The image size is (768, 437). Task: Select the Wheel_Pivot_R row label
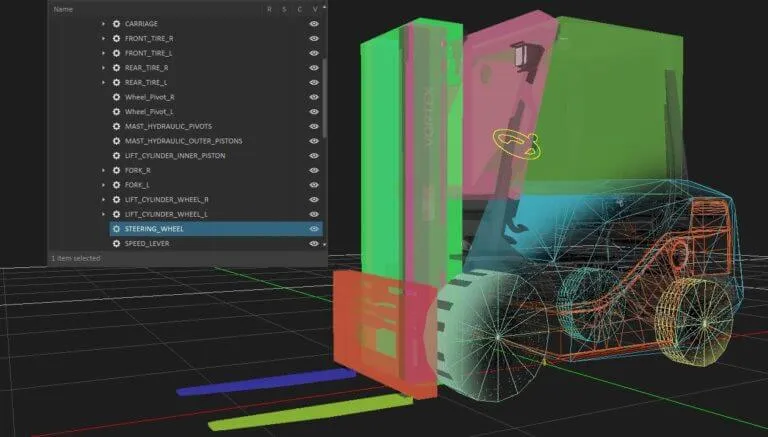click(149, 97)
